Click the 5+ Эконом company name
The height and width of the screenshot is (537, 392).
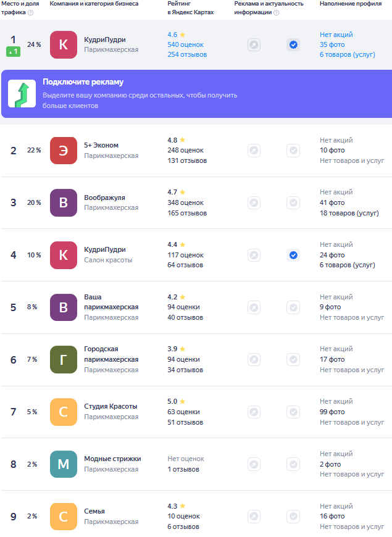[101, 145]
